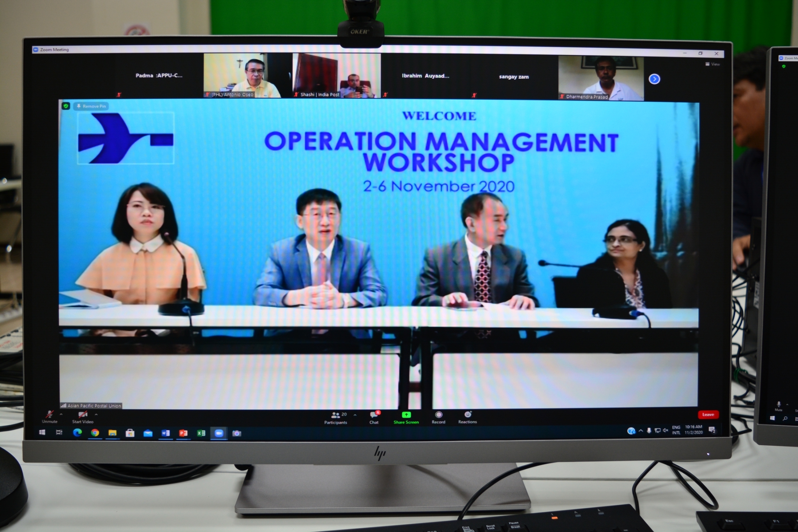Switch to PowerPoint on taskbar
The image size is (798, 532).
pos(183,433)
